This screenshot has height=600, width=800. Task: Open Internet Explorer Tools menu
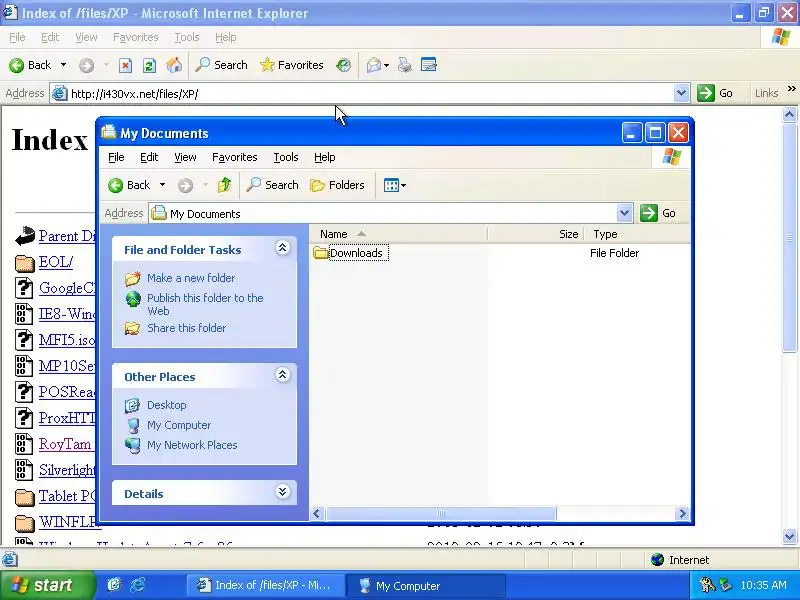[186, 37]
